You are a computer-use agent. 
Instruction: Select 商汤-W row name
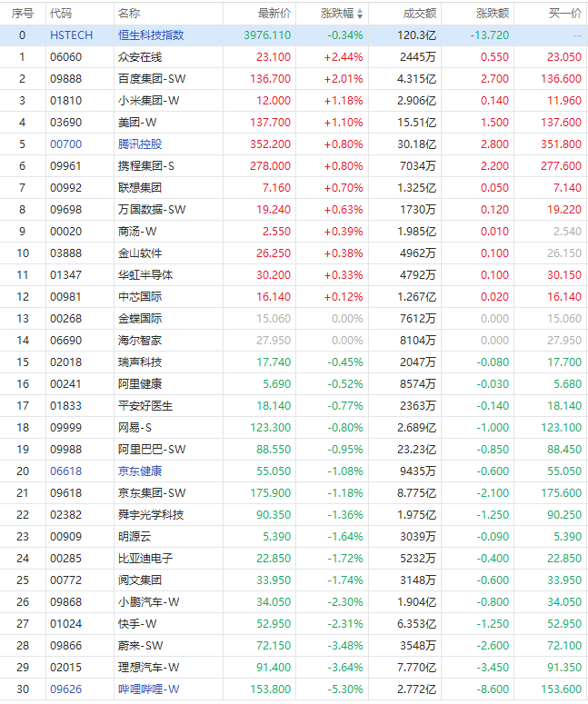(137, 232)
